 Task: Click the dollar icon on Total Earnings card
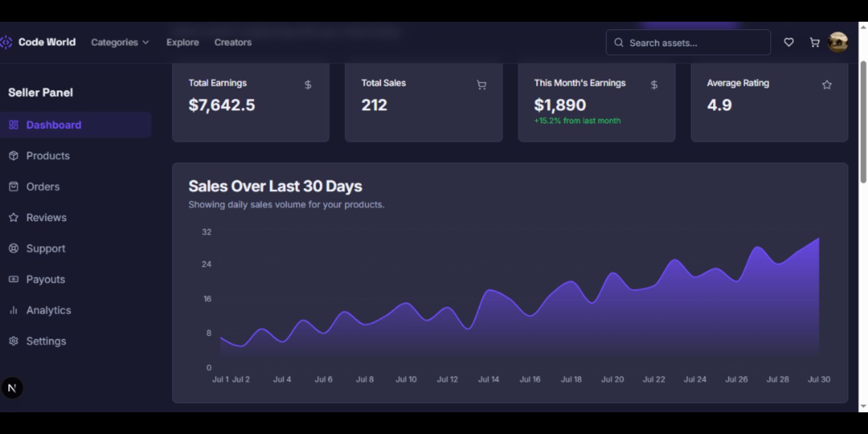308,85
